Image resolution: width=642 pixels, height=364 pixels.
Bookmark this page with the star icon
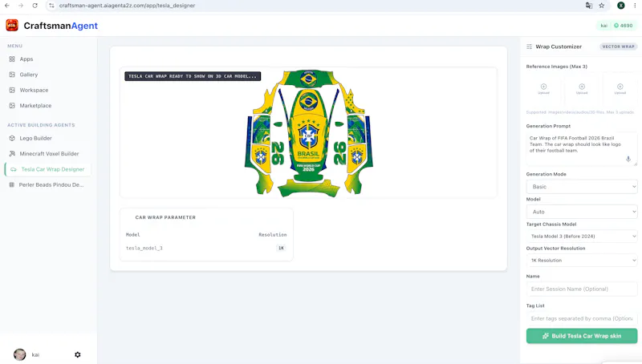[x=601, y=6]
